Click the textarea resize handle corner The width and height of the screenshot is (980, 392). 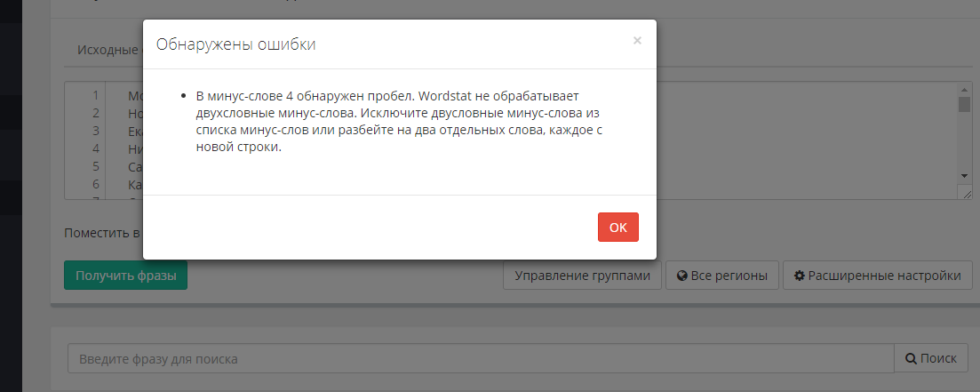tap(966, 194)
